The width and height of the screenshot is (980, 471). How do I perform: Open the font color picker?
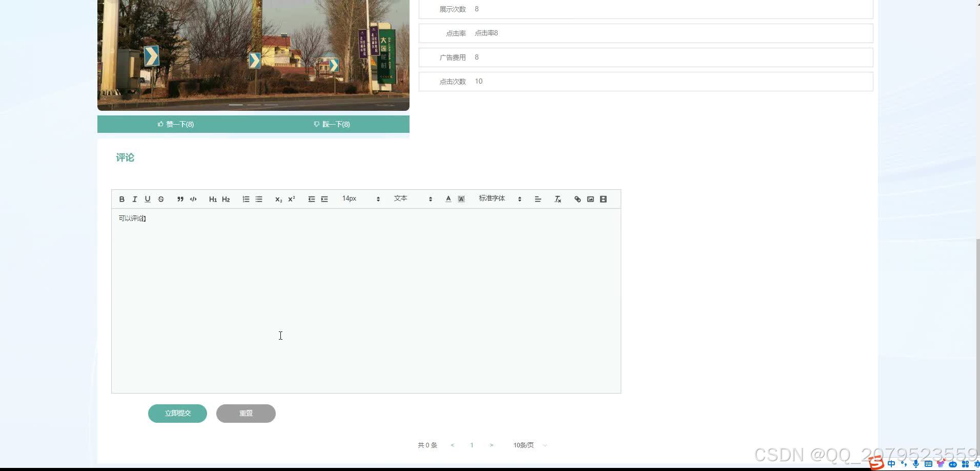pos(447,199)
